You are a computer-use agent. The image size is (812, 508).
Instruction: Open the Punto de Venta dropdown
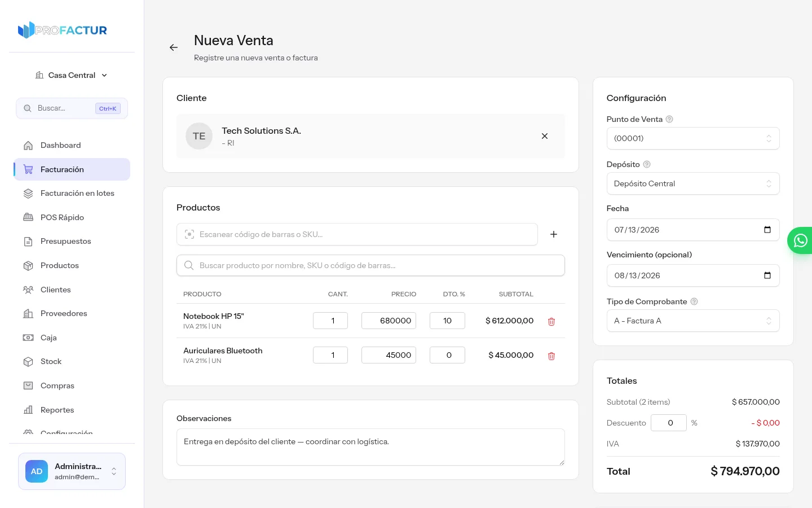click(693, 138)
